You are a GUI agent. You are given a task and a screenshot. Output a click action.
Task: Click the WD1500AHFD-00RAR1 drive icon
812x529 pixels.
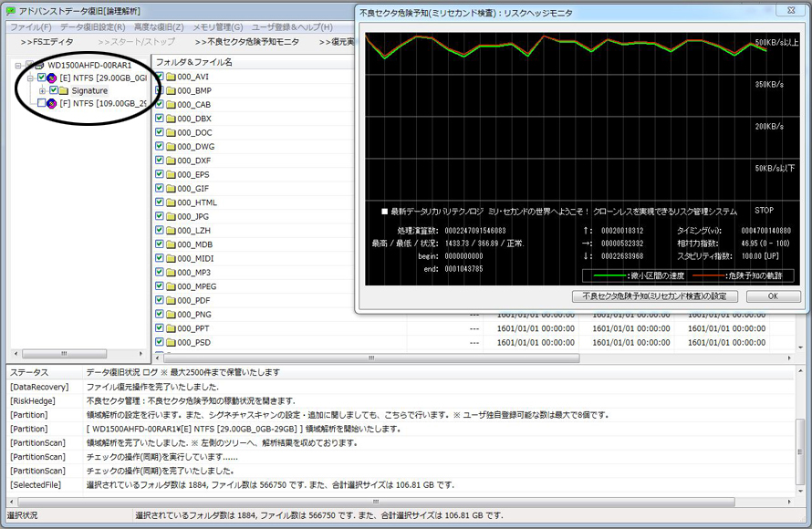(37, 66)
